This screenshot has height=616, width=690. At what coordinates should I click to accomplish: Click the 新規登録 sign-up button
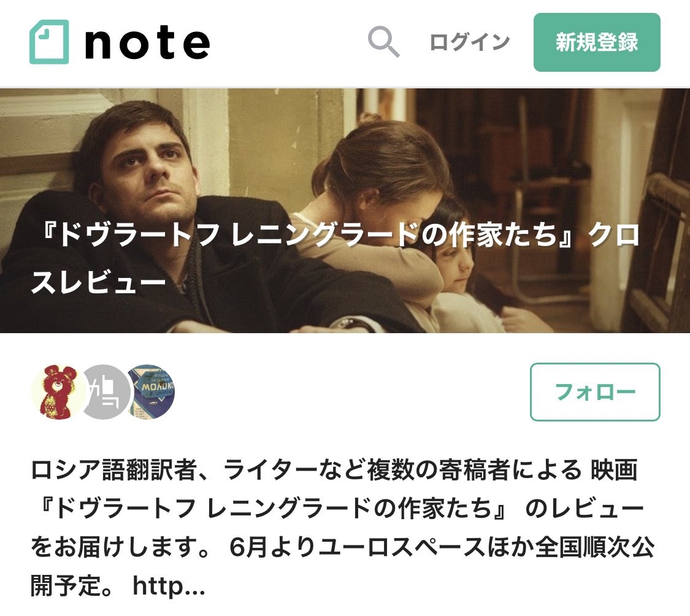tap(597, 42)
